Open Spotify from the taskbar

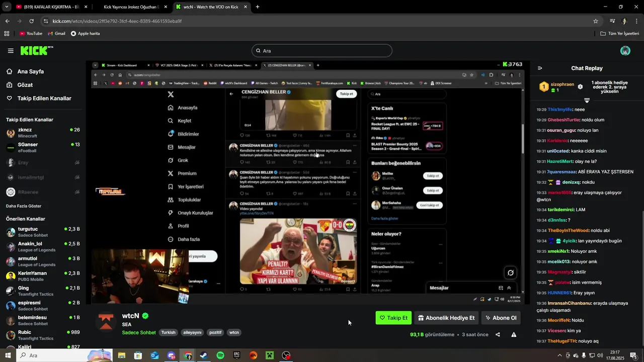[220, 355]
